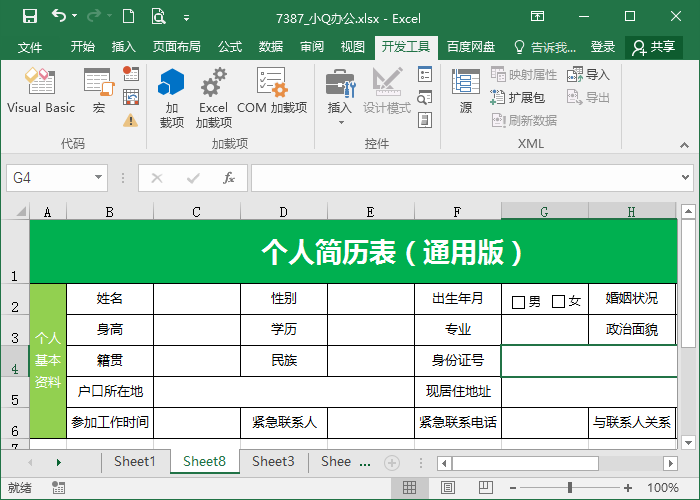
Task: Open COM 加载项 dialog
Action: 272,92
